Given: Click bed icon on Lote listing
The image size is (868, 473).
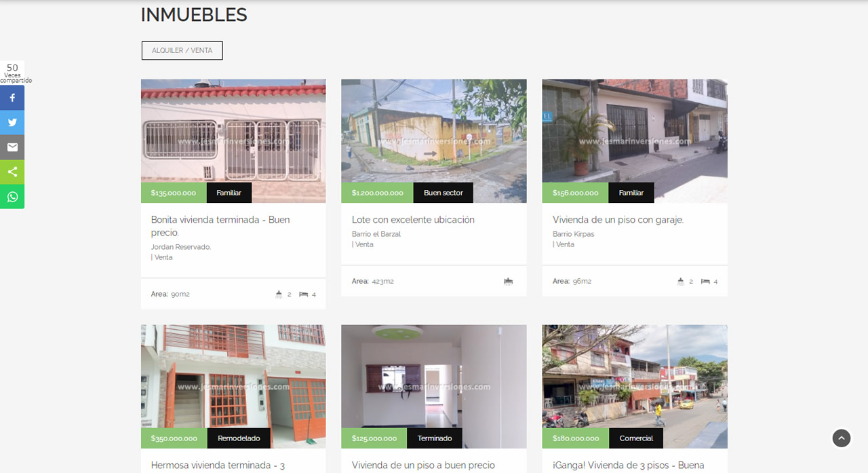Looking at the screenshot, I should (x=509, y=281).
